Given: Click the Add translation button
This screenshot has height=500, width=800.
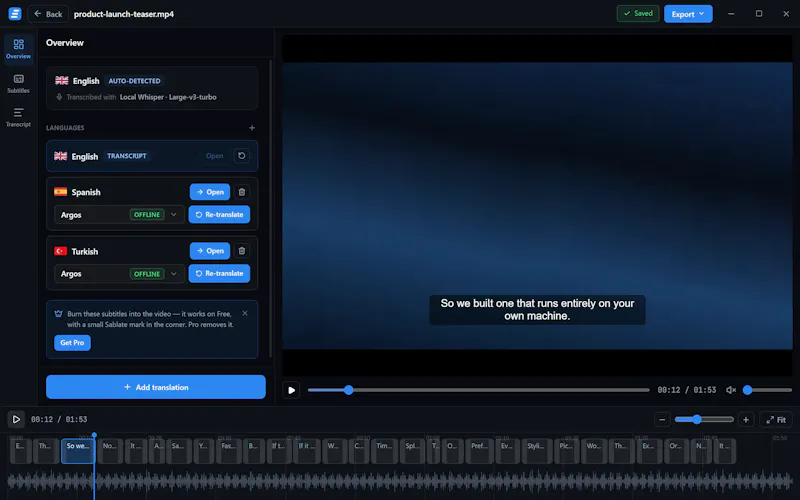Looking at the screenshot, I should [156, 387].
